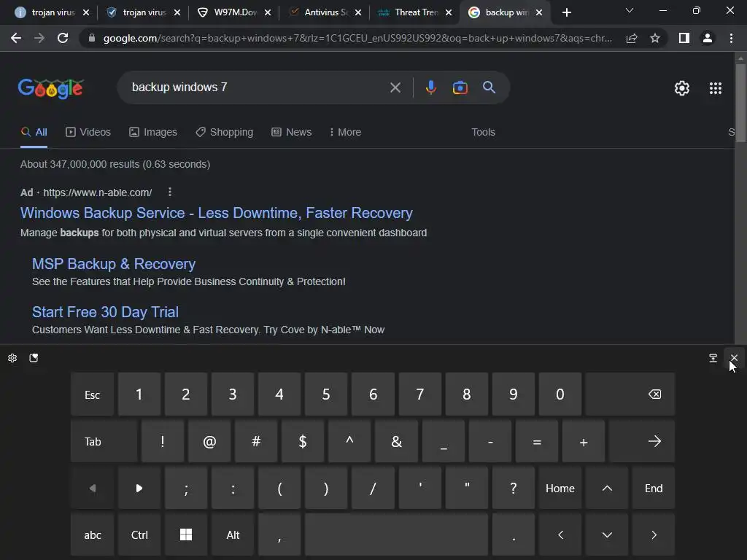Open the Chrome three-dot menu
Screen dimensions: 747x560
click(x=731, y=38)
